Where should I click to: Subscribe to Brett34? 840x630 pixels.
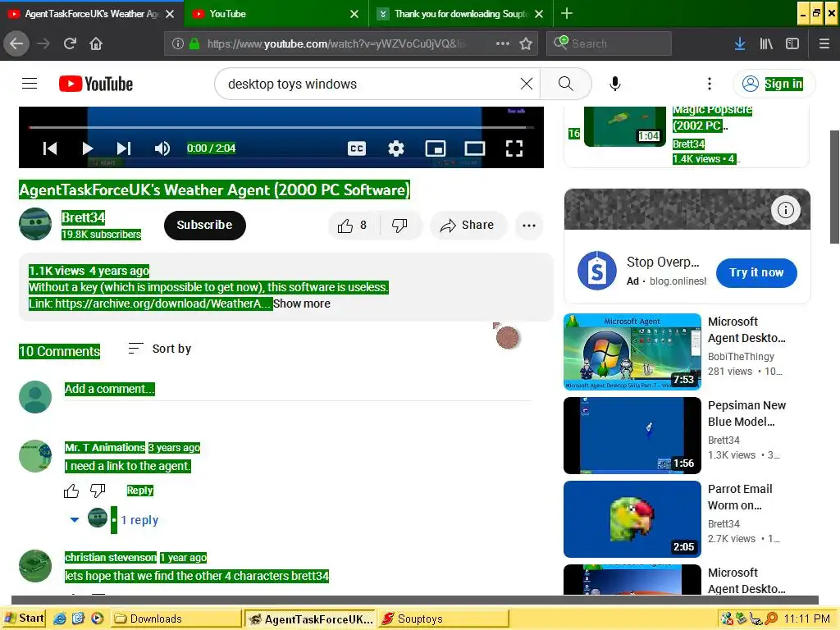coord(204,225)
